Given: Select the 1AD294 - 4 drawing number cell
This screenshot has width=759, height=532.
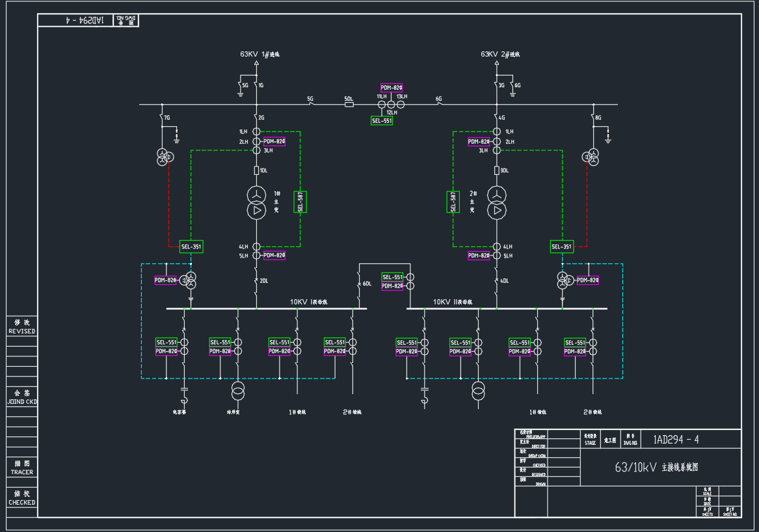Looking at the screenshot, I should (676, 439).
